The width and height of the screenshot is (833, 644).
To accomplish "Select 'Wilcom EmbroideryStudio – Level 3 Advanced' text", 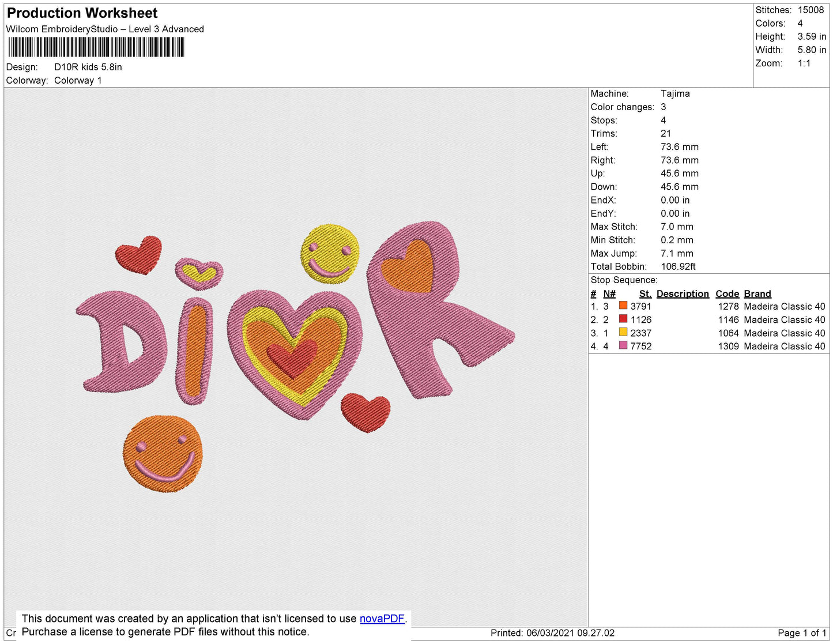I will (105, 29).
